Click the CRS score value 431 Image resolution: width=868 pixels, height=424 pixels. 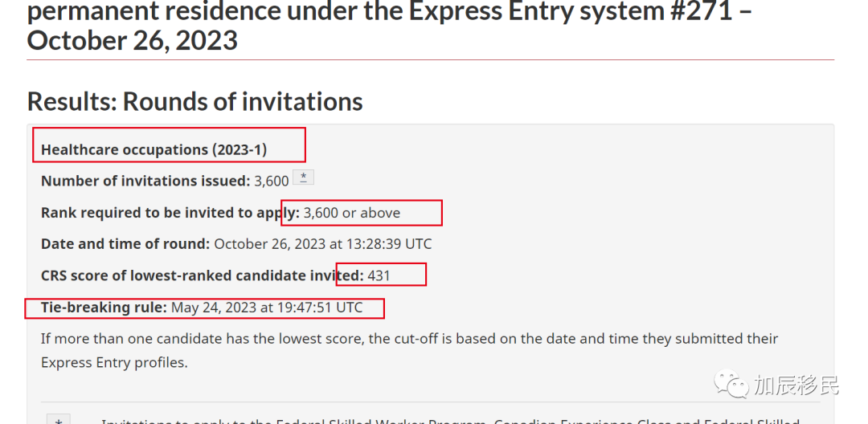tap(379, 275)
